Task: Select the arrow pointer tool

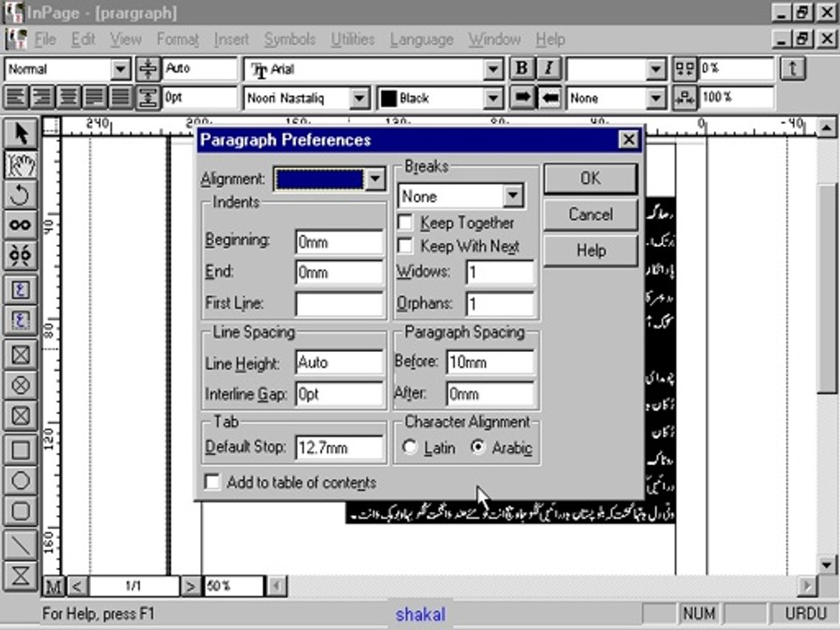Action: click(x=20, y=133)
